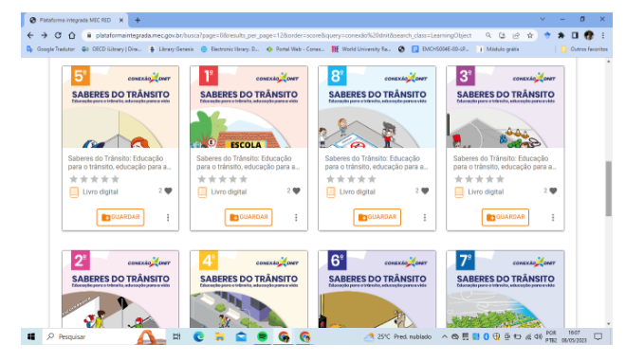Navigate back with the back arrow

pyautogui.click(x=30, y=35)
